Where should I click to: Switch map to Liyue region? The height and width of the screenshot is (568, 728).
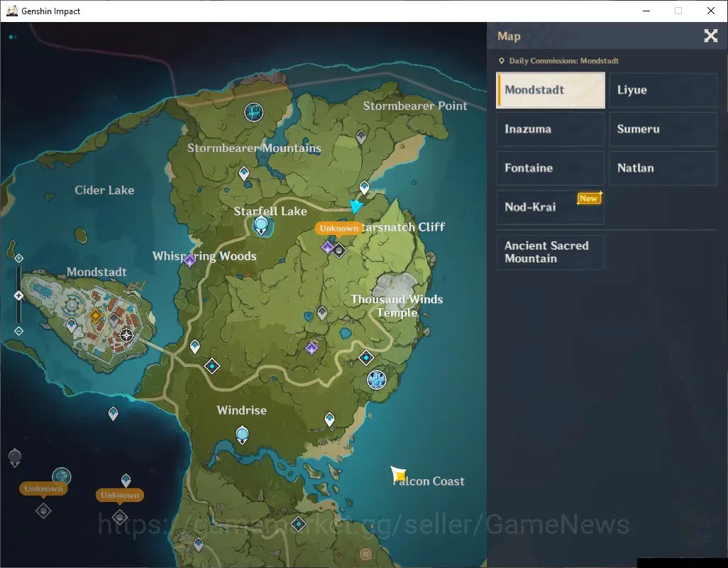[663, 90]
